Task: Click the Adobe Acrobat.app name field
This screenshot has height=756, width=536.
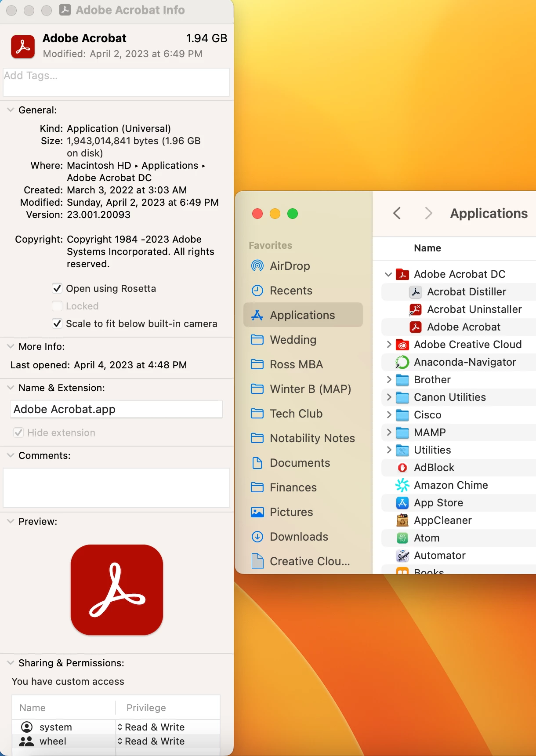Action: pyautogui.click(x=116, y=409)
